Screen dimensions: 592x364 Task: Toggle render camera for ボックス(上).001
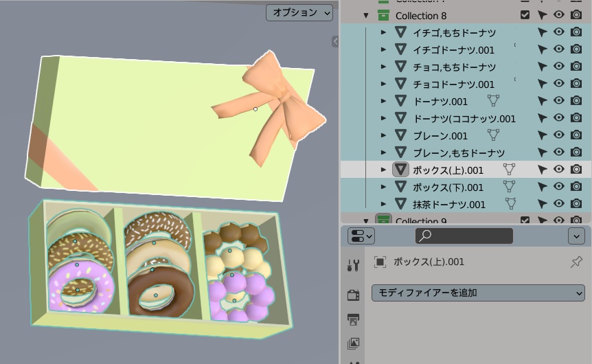coord(576,169)
